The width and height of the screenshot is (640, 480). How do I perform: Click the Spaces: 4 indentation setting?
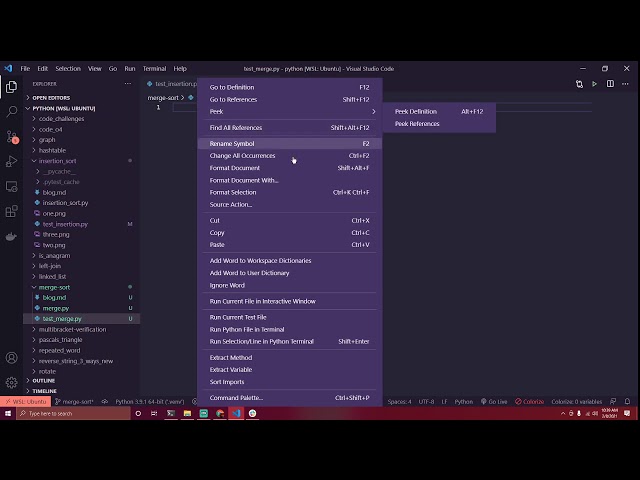click(x=400, y=402)
